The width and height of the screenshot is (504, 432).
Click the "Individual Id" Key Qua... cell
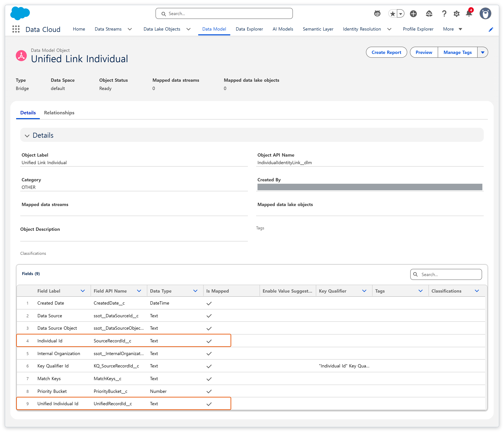[344, 366]
